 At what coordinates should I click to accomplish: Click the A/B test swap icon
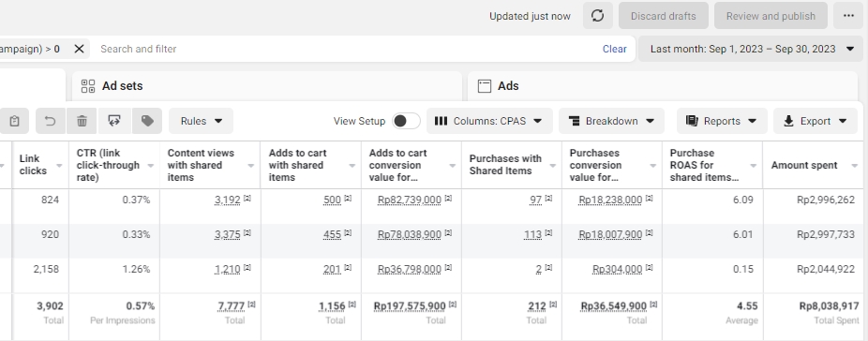114,121
